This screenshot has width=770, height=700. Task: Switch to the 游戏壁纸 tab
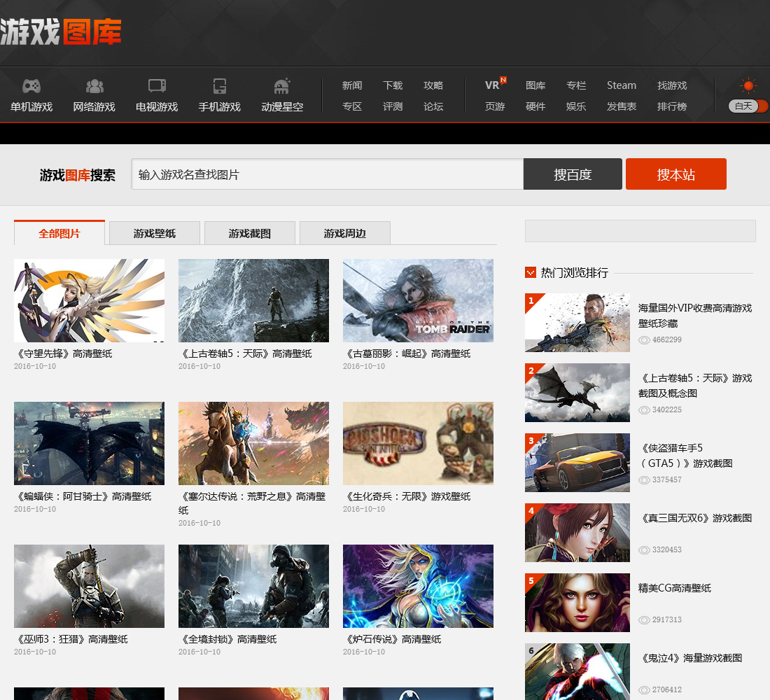pyautogui.click(x=155, y=233)
